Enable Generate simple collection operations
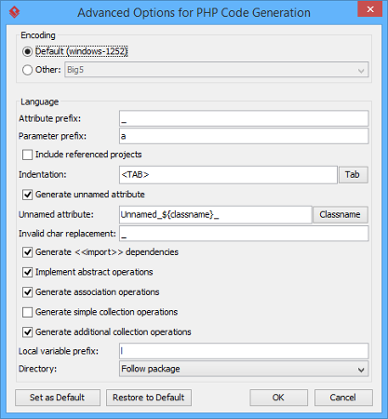The height and width of the screenshot is (419, 388). [x=27, y=312]
